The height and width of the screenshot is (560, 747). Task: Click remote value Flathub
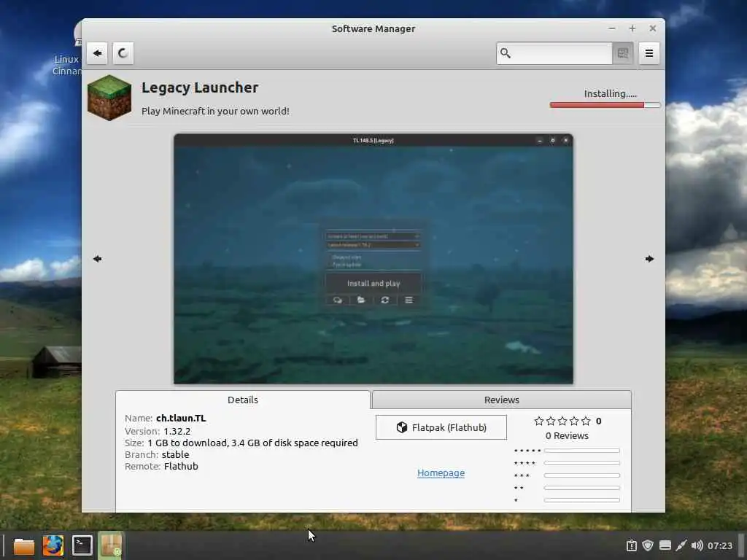coord(181,466)
